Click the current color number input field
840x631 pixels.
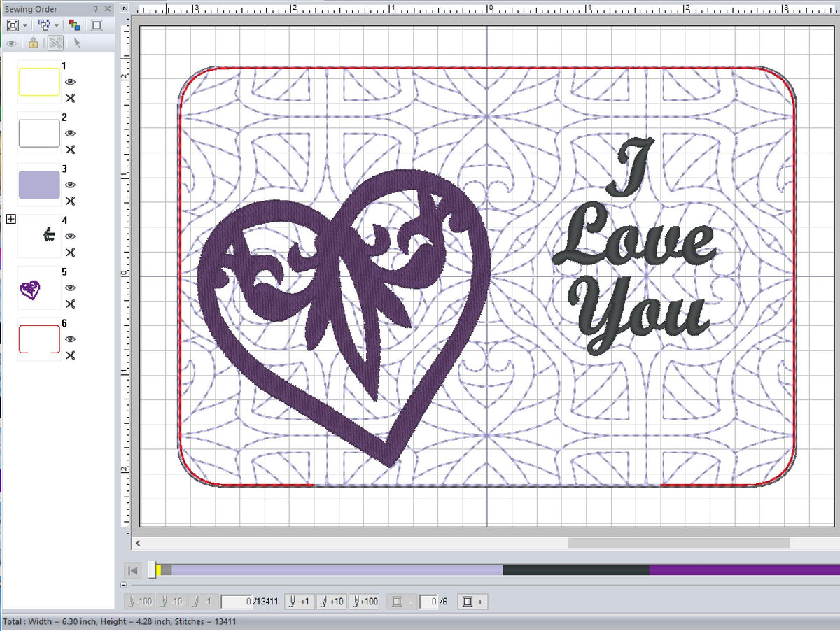click(428, 602)
